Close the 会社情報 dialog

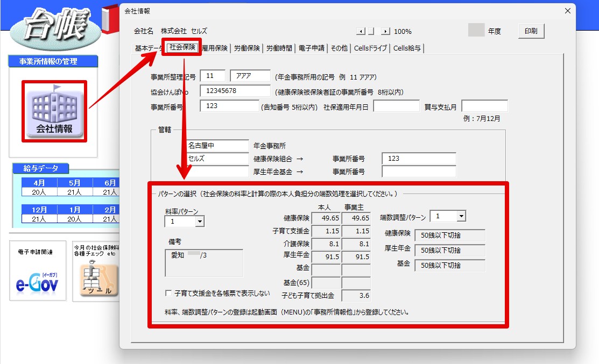point(568,11)
